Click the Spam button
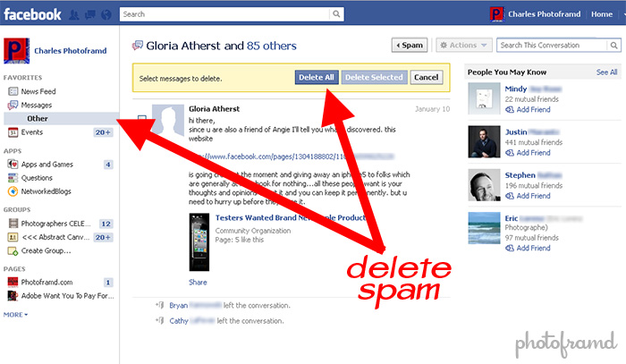Viewport: 626px width, 364px height. point(410,45)
